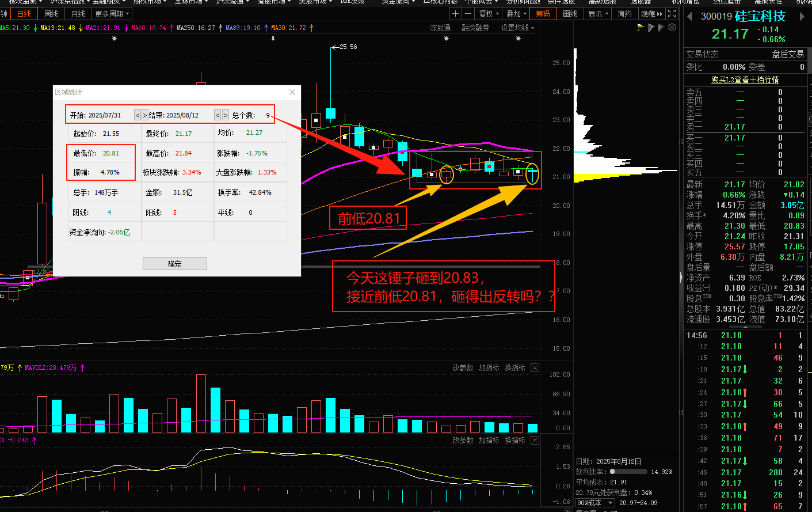The width and height of the screenshot is (812, 512).
Task: Click MA250:16.27 moving average label
Action: [x=196, y=28]
